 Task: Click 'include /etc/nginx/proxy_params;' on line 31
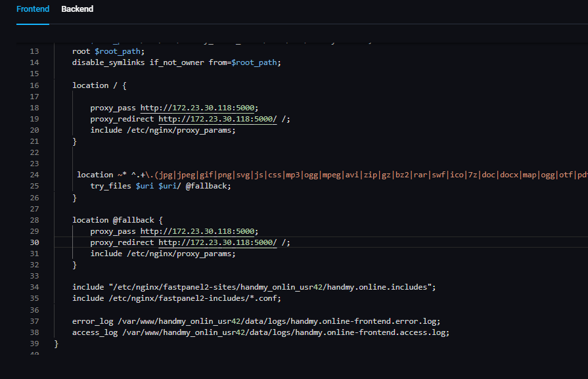click(163, 254)
